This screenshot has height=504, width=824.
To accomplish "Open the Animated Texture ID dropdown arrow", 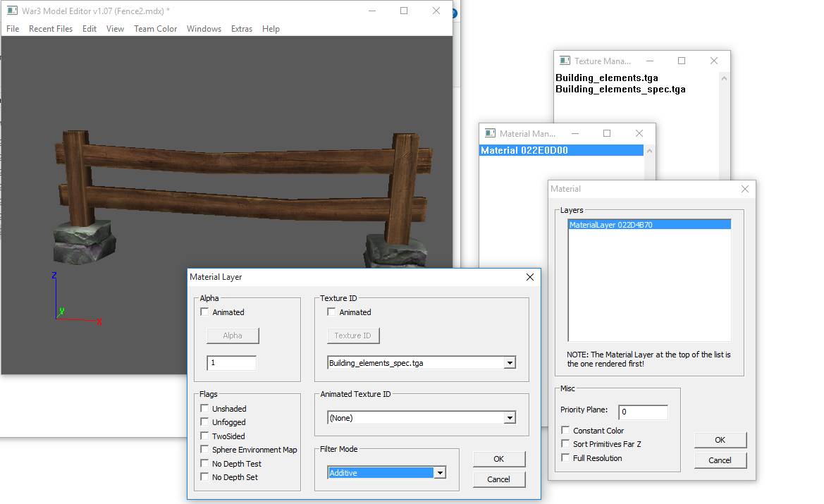I will coord(509,418).
